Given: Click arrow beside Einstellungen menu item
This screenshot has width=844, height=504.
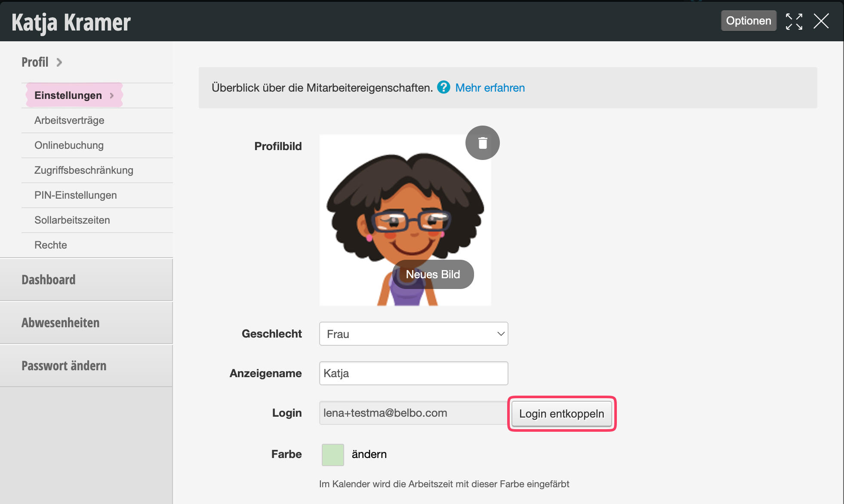Looking at the screenshot, I should pos(112,95).
